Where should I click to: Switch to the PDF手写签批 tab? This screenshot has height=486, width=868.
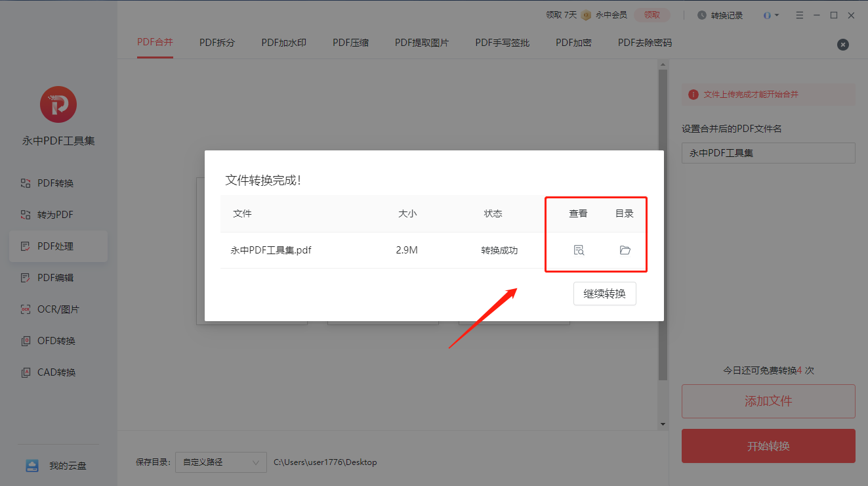[x=503, y=43]
